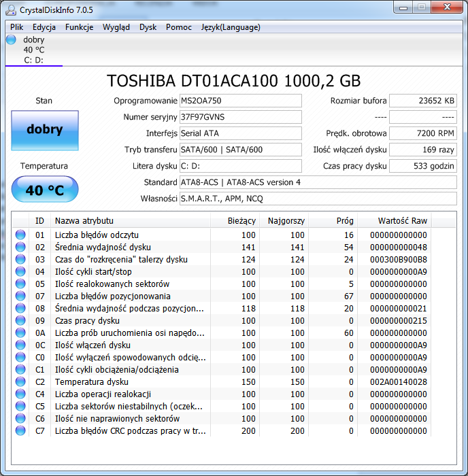
Task: Click the CrystalDiskInfo title bar app icon
Action: pyautogui.click(x=11, y=10)
